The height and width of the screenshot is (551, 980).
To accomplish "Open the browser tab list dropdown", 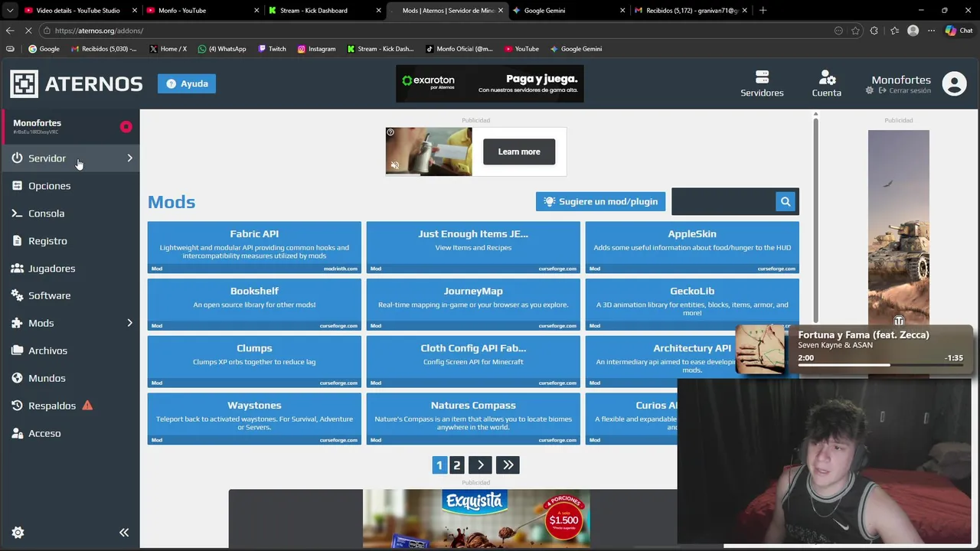I will [x=9, y=11].
